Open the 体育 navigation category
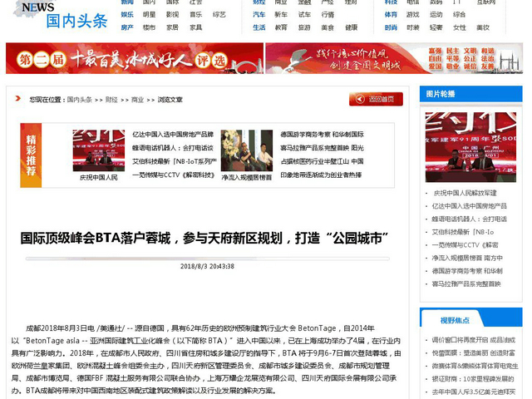 (x=391, y=14)
